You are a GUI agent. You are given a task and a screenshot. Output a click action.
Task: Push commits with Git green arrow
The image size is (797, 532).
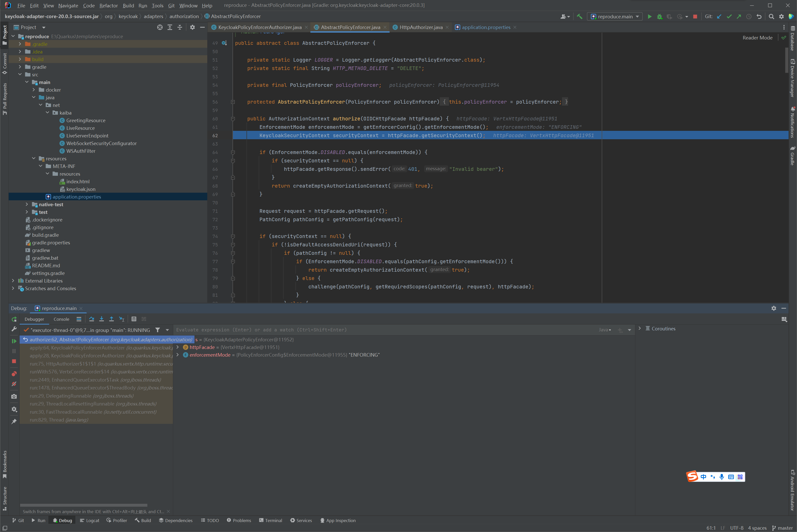point(739,16)
